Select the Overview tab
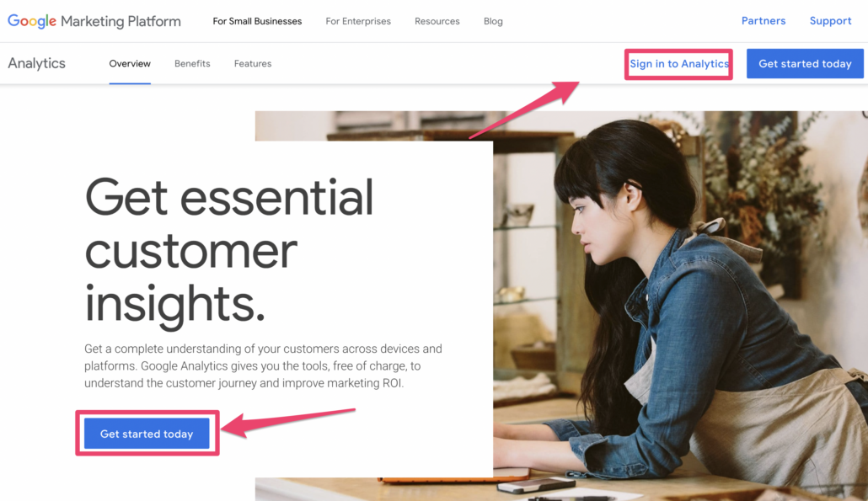The width and height of the screenshot is (868, 501). pyautogui.click(x=130, y=64)
